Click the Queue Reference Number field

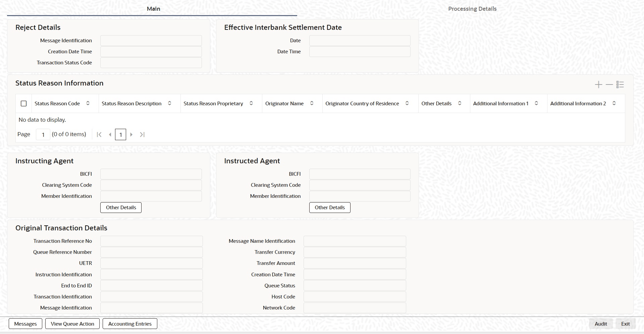tap(152, 252)
